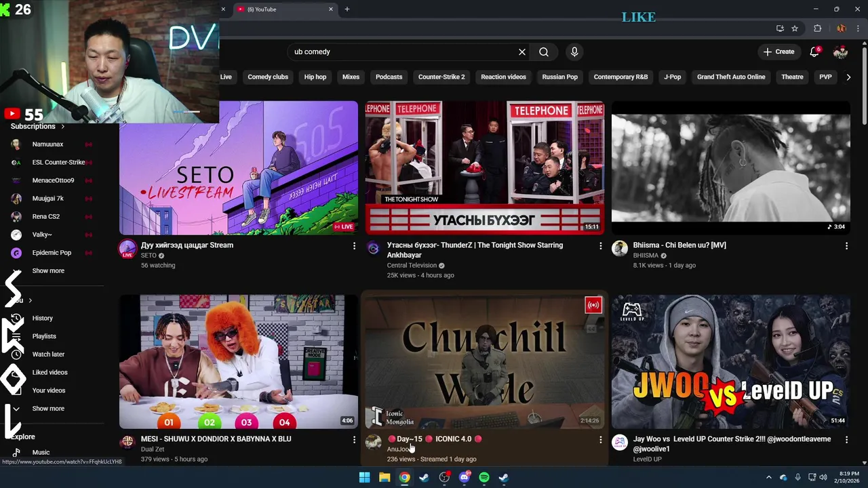The width and height of the screenshot is (868, 488).
Task: Open more options for MESI - SHUWU video
Action: click(x=353, y=440)
